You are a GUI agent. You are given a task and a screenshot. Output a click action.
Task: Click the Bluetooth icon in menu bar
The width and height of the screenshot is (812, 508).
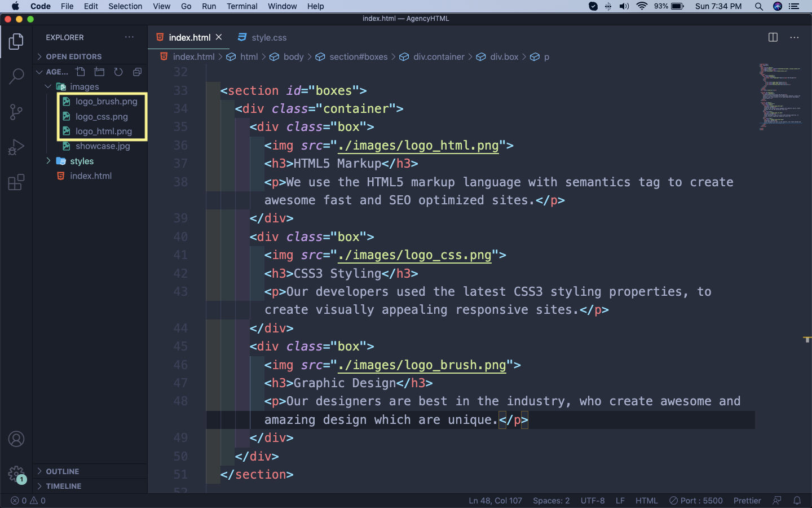tap(608, 6)
